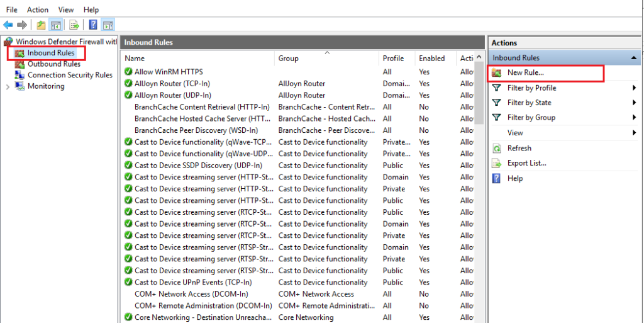Collapse the Inbound Rules actions section
Screen dimensions: 644x323
(634, 58)
